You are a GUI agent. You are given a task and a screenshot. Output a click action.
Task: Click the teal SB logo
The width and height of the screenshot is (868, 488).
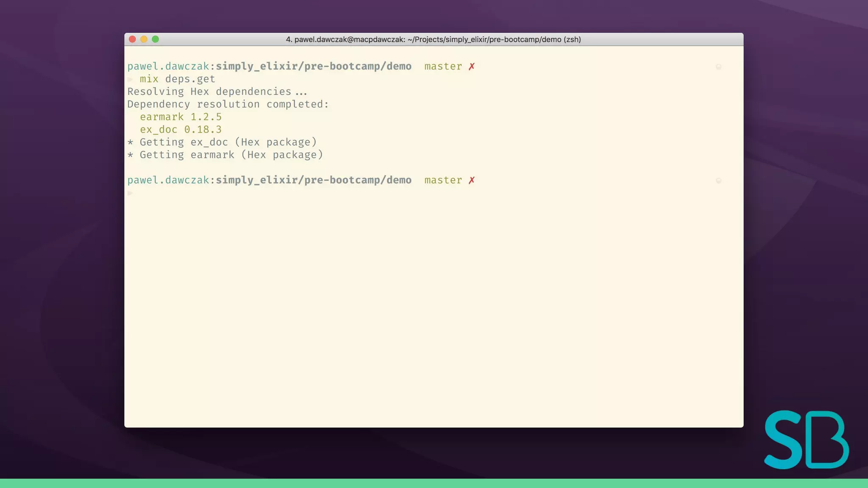(806, 440)
